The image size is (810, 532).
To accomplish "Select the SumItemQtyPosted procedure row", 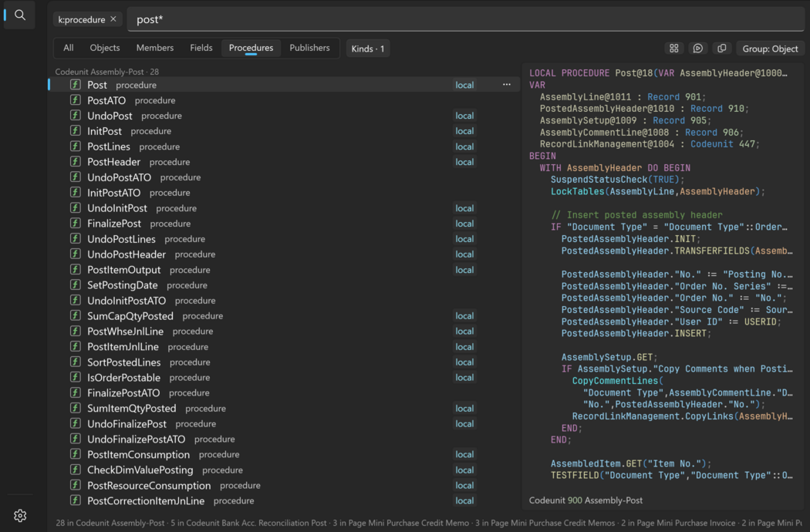I will point(284,408).
